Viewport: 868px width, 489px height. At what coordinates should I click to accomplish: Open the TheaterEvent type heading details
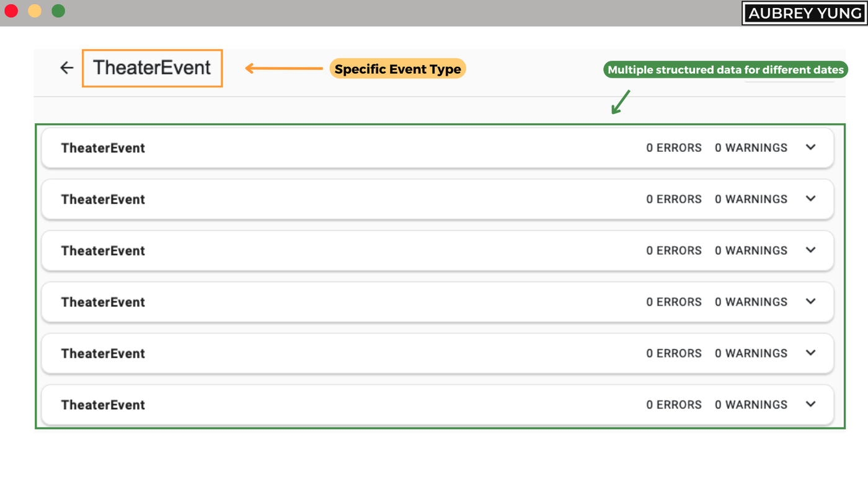tap(152, 68)
